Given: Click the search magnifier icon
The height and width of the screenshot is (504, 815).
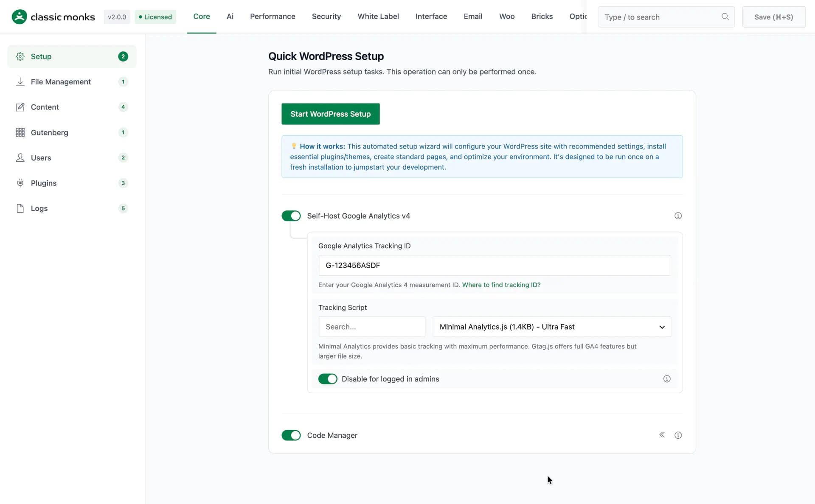Looking at the screenshot, I should pyautogui.click(x=725, y=17).
